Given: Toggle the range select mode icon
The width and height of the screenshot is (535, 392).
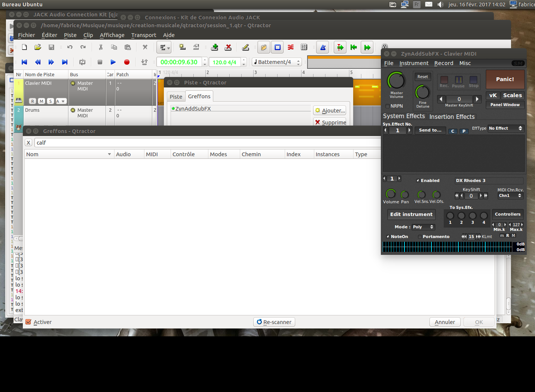Looking at the screenshot, I should 278,47.
